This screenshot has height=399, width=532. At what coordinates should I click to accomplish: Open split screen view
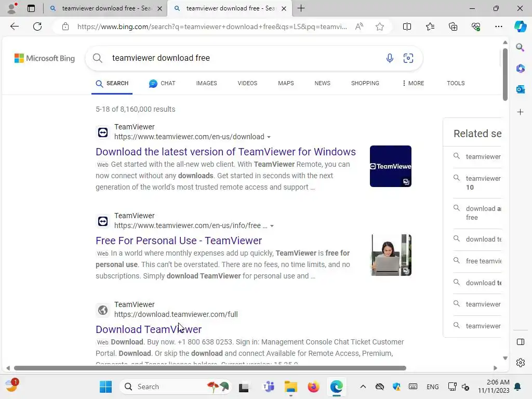[x=407, y=26]
